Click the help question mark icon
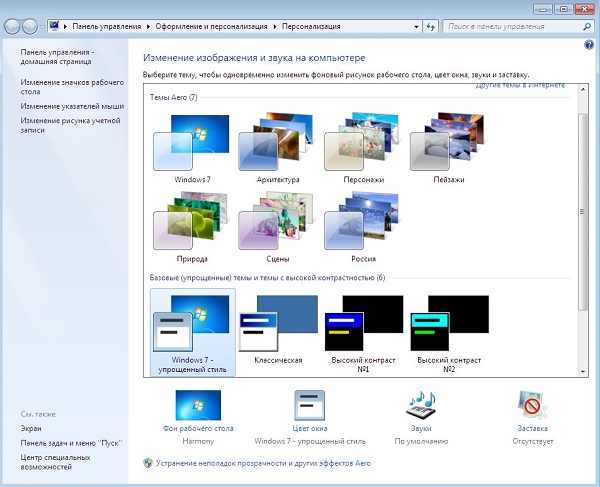The height and width of the screenshot is (487, 600). 589,45
